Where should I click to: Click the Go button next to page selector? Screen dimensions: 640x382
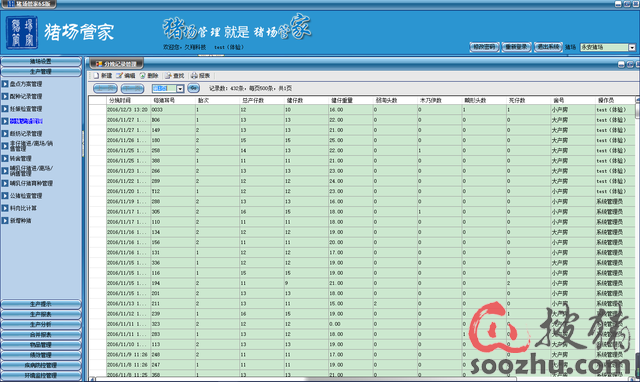193,88
